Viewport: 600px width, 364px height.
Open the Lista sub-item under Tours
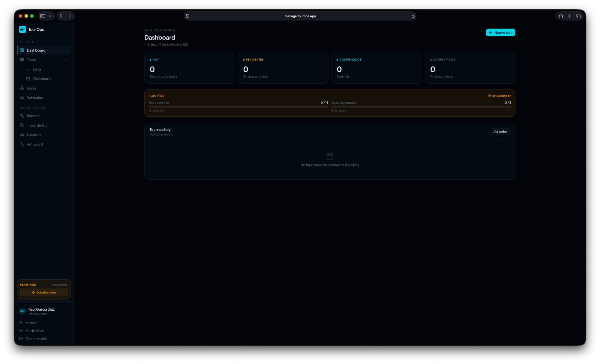37,69
